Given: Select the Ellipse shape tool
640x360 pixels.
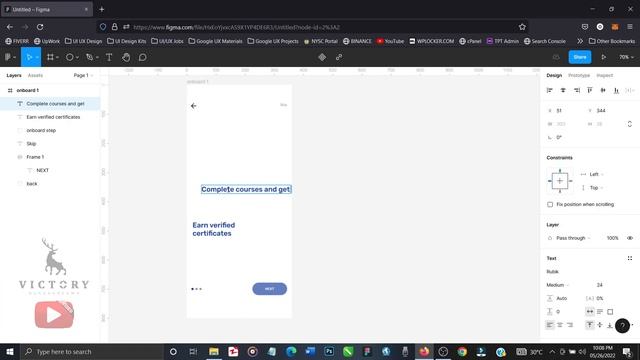Looking at the screenshot, I should point(69,58).
